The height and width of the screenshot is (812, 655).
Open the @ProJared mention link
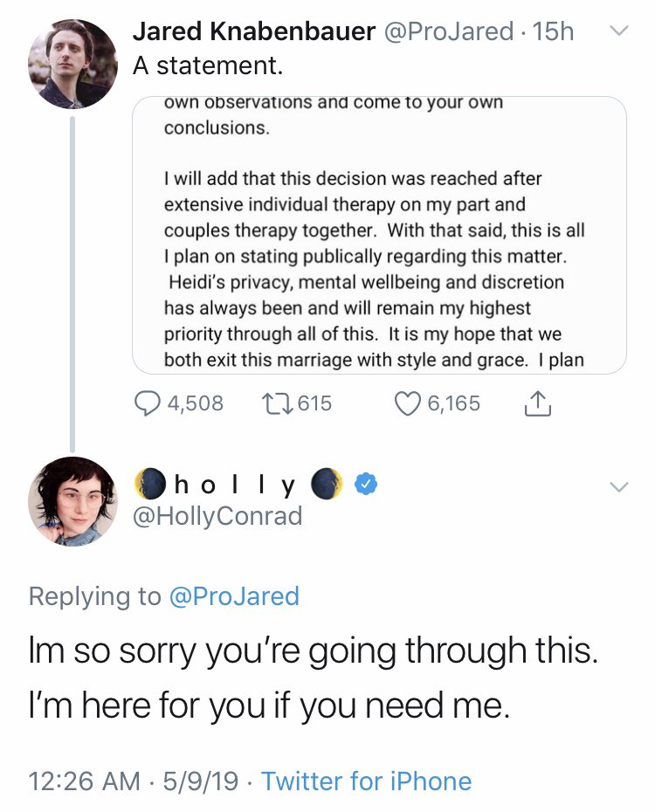(235, 596)
